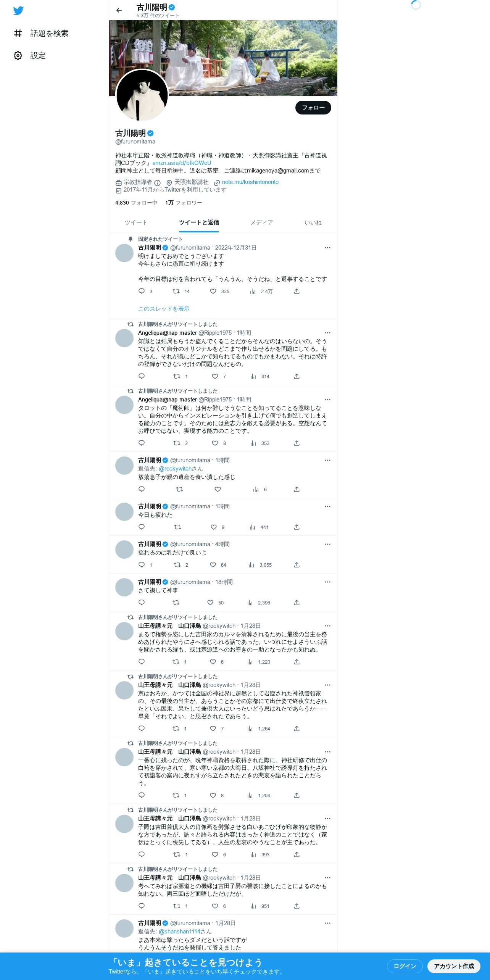Switch to the いいね tab
The width and height of the screenshot is (490, 980).
pos(313,222)
